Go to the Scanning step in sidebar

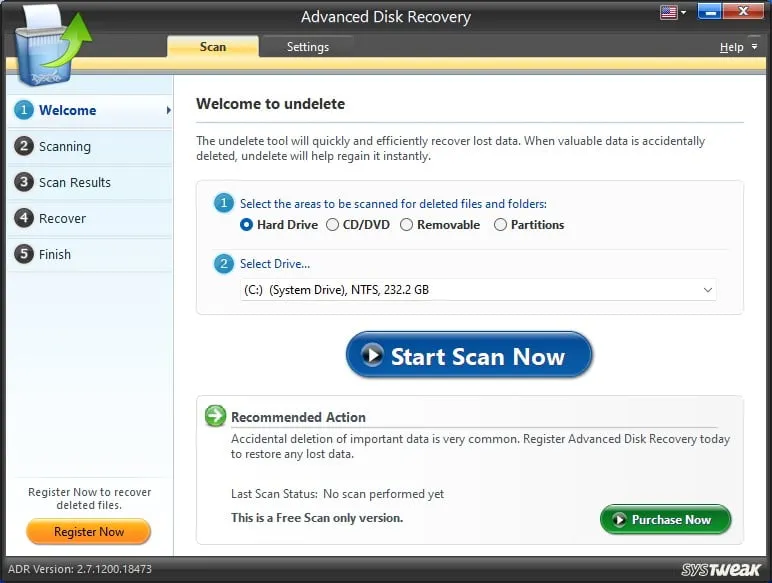pos(90,146)
